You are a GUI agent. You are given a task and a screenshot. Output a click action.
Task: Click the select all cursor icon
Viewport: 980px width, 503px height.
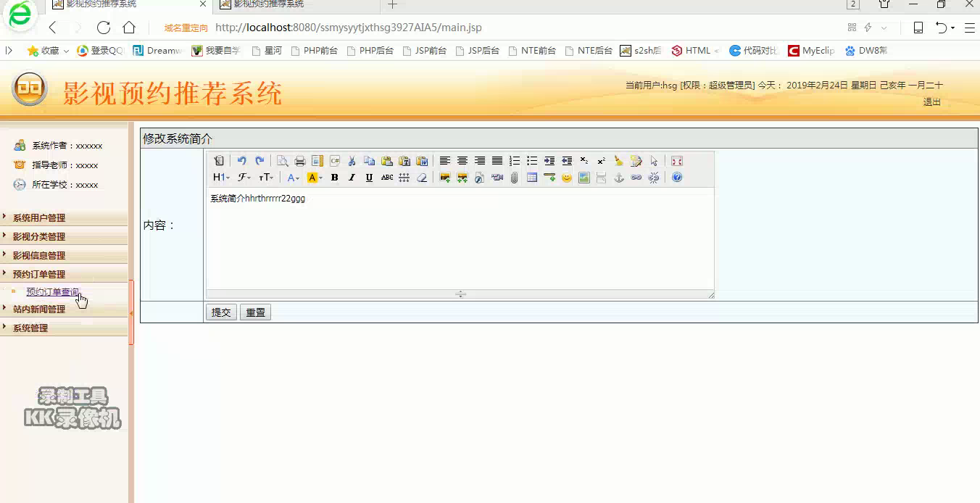tap(654, 161)
